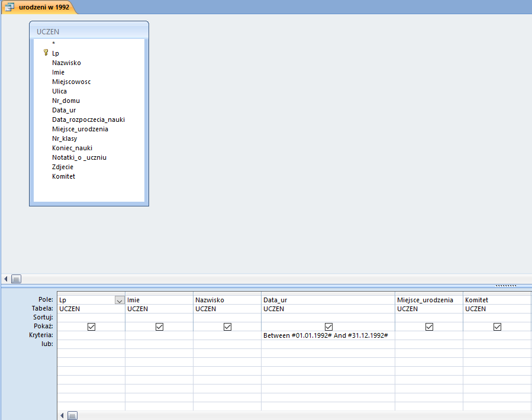Click the design grid horizontal scrollbar thumb
Image resolution: width=532 pixels, height=420 pixels.
[72, 415]
